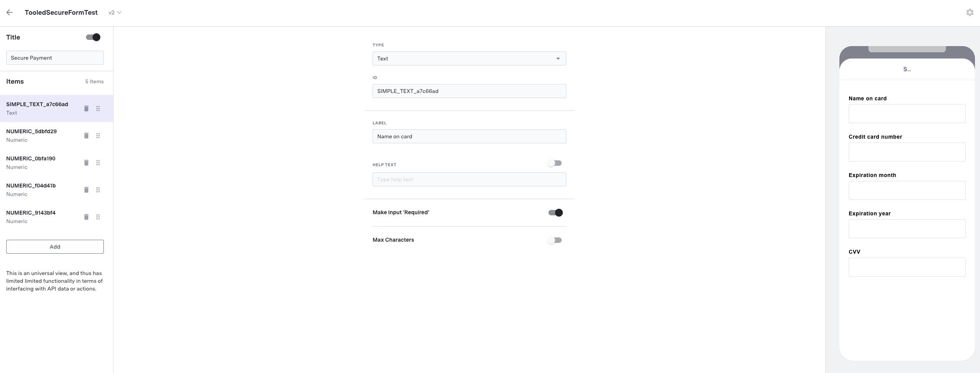Click the Add button
Image resolution: width=980 pixels, height=373 pixels.
click(x=55, y=247)
